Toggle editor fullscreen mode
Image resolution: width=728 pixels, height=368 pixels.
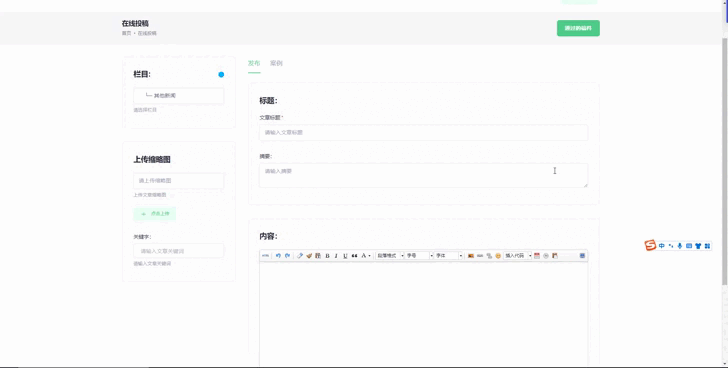[582, 256]
